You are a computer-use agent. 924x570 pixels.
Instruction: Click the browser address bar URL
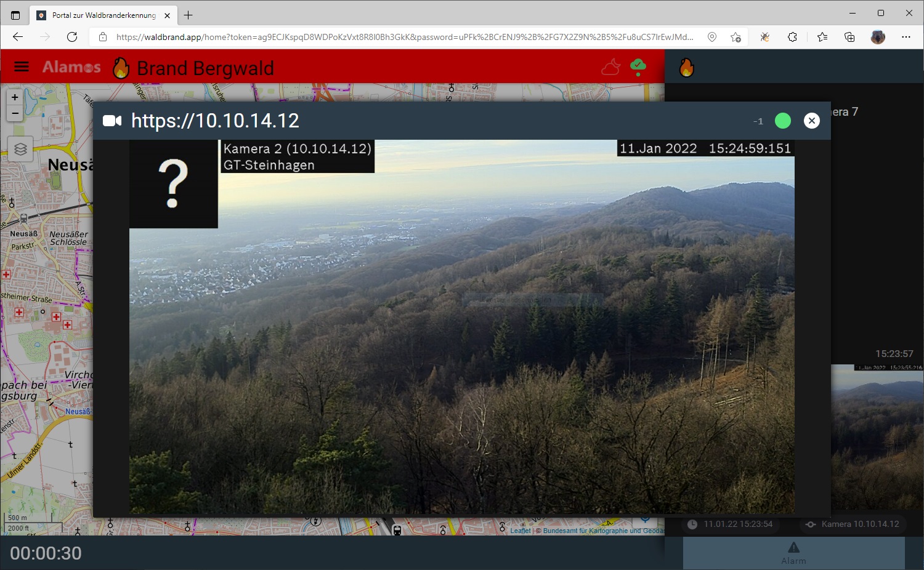[x=404, y=37]
